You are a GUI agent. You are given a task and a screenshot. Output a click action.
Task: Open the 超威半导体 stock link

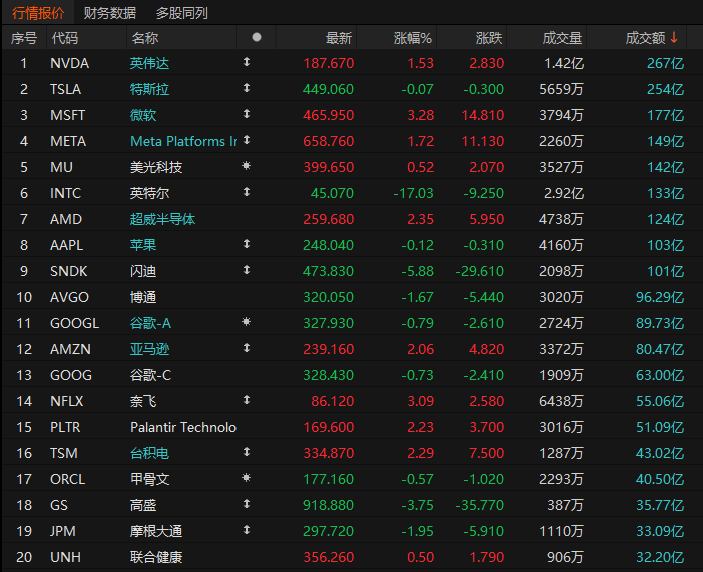[162, 219]
